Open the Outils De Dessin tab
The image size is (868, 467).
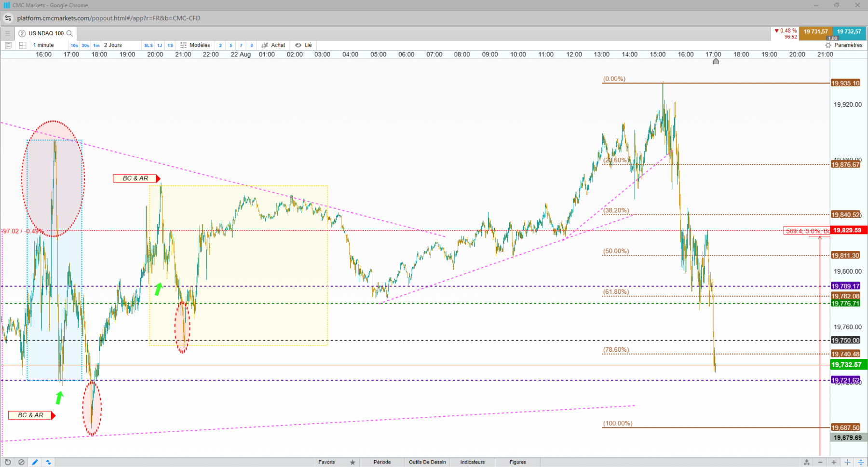427,462
